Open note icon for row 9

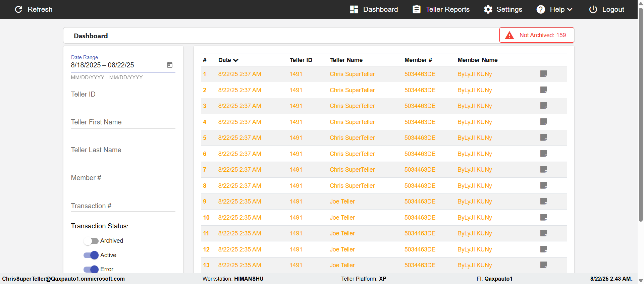(x=544, y=201)
